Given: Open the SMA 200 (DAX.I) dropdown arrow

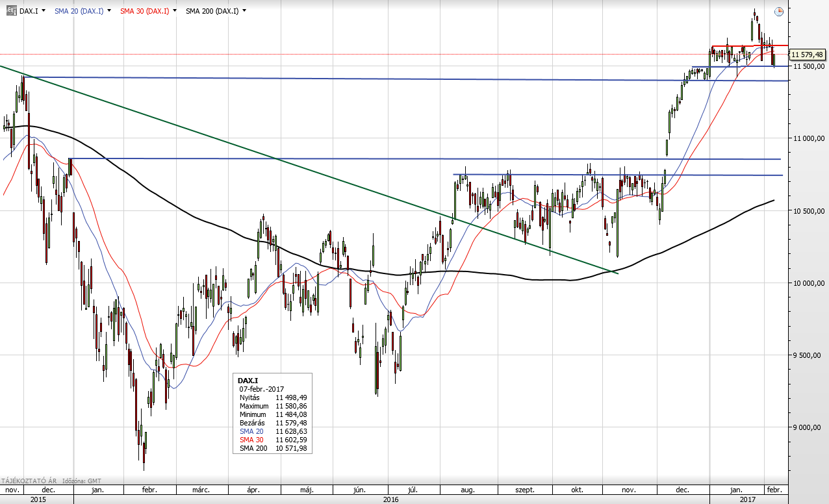Looking at the screenshot, I should tap(244, 11).
